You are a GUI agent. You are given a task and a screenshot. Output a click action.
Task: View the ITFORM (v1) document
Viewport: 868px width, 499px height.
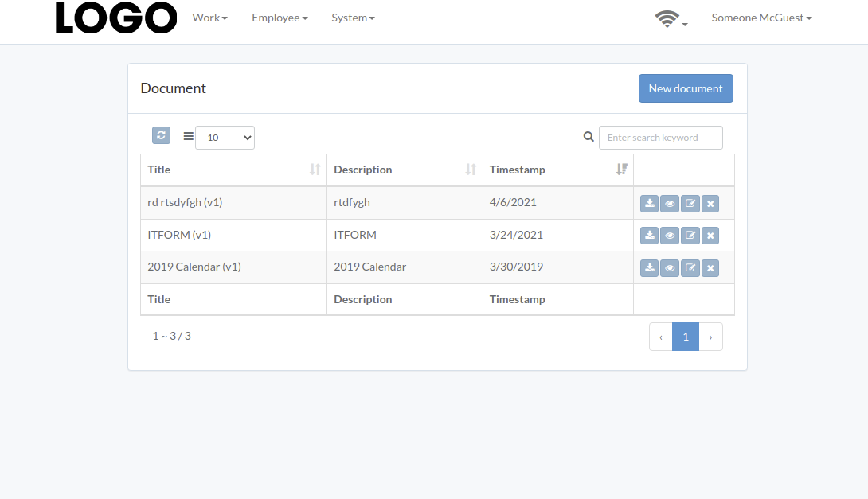(x=670, y=236)
